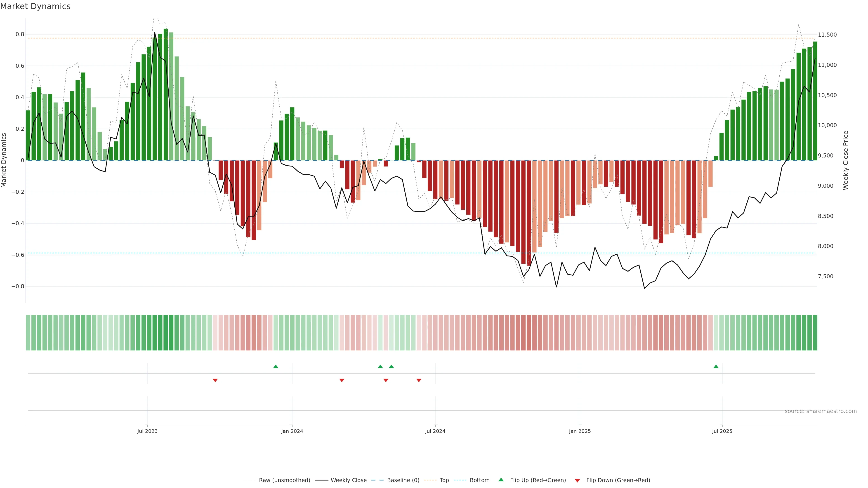The image size is (868, 488).
Task: Toggle the Weekly Close legend entry
Action: tap(348, 480)
